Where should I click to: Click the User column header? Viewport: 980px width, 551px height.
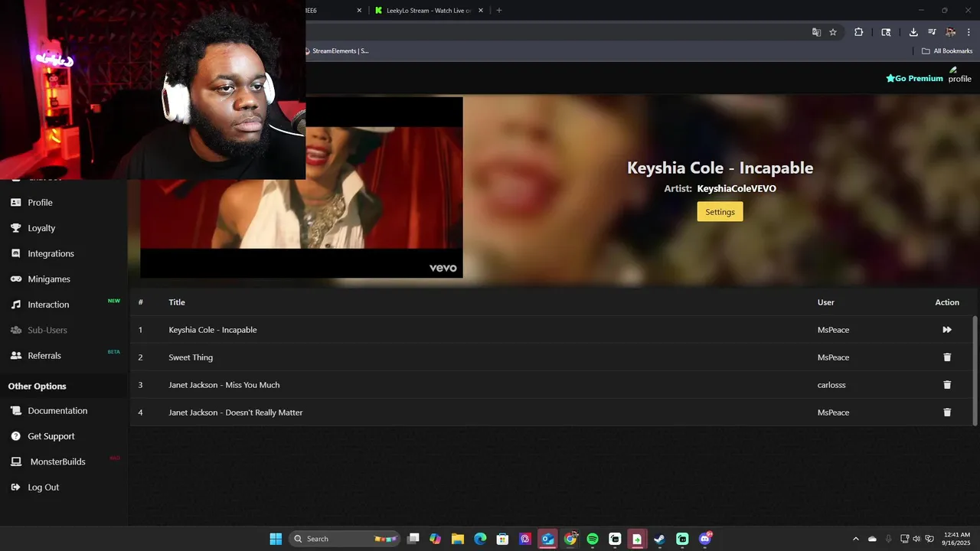tap(825, 302)
